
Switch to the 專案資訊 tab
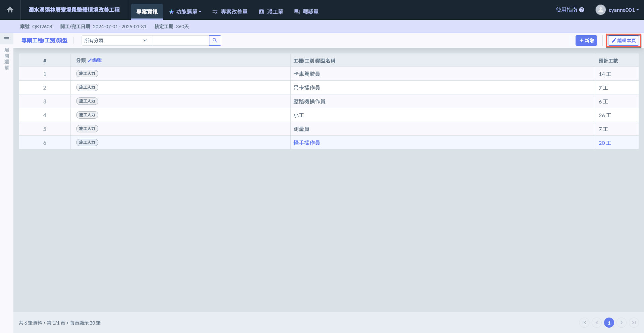pos(147,12)
